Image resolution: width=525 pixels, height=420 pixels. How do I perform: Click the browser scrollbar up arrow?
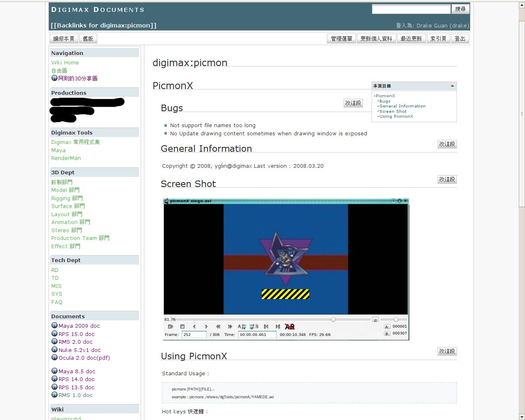point(522,5)
